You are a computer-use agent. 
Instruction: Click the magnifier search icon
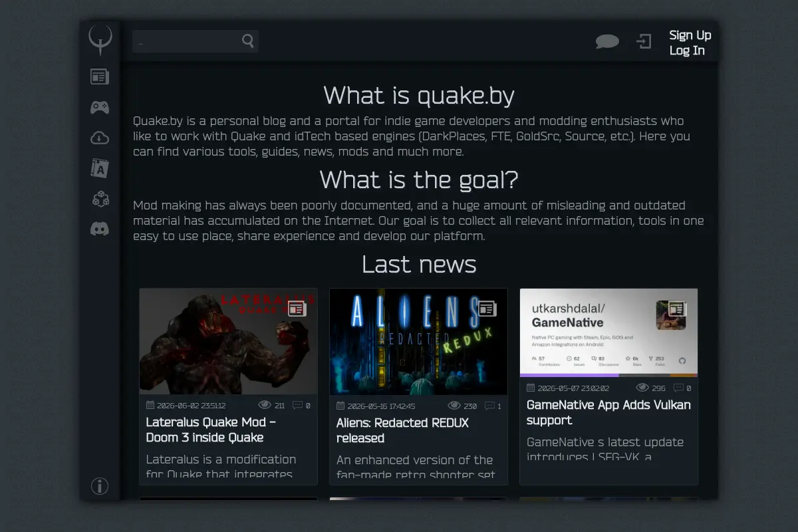(248, 41)
